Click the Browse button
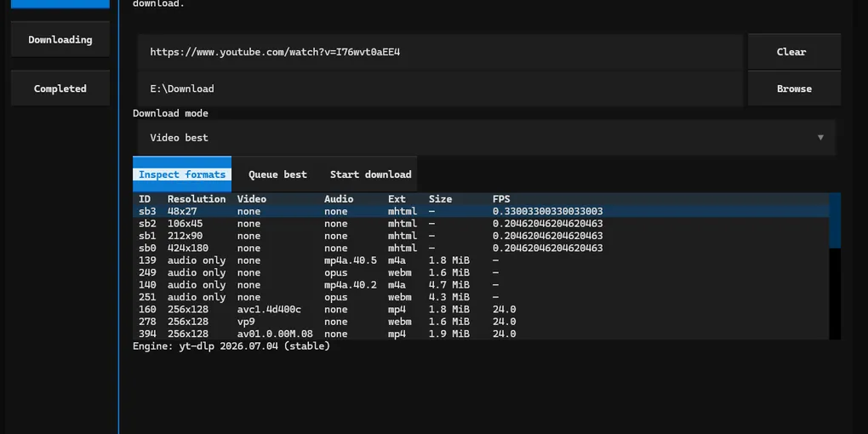 click(x=794, y=89)
